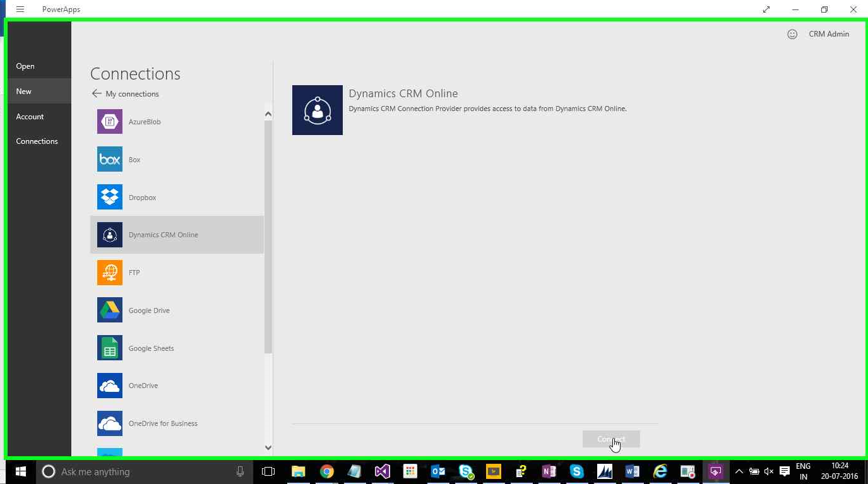
Task: Select the OneDrive for Business icon
Action: (110, 423)
